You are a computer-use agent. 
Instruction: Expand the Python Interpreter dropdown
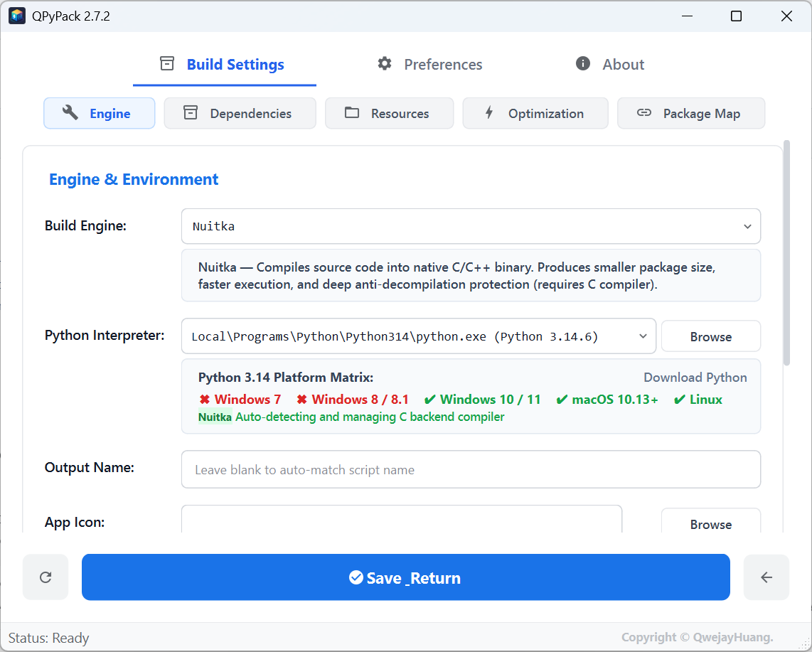[x=418, y=336]
